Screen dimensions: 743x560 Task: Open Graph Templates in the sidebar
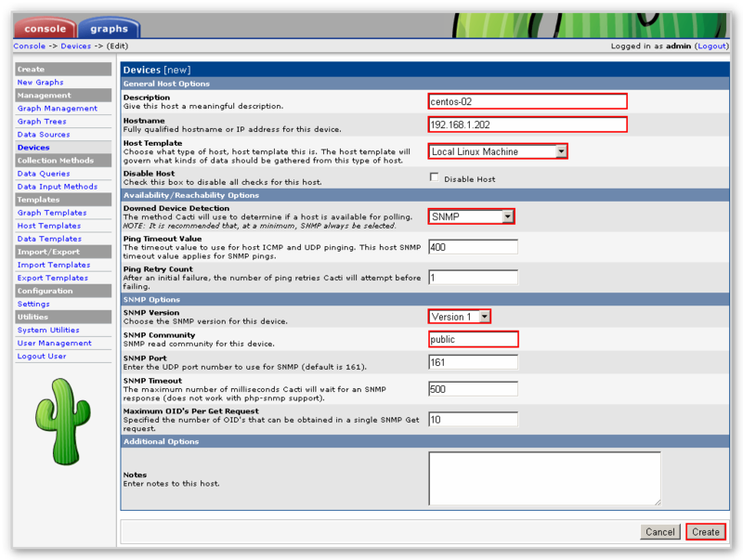coord(52,213)
